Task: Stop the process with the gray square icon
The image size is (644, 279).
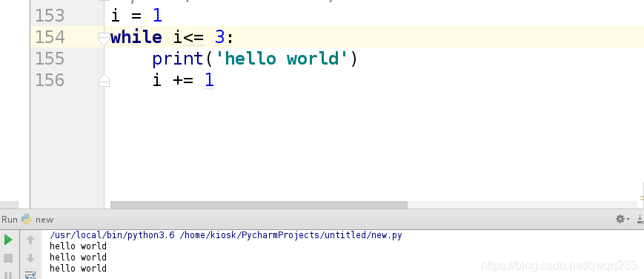Action: (x=8, y=258)
